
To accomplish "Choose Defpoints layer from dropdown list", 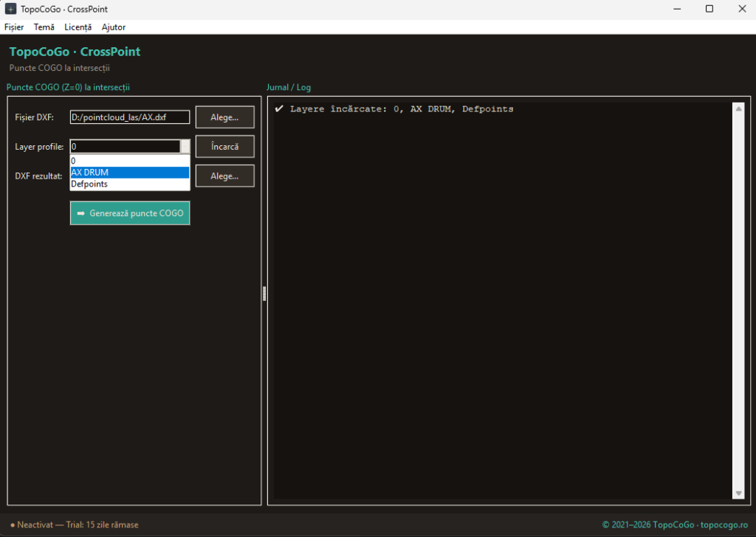I will tap(130, 184).
